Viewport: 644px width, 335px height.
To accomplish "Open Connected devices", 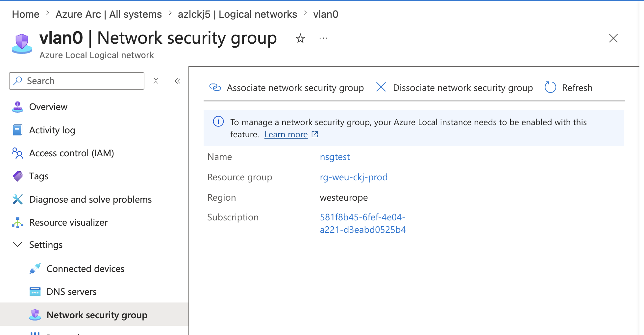I will pos(86,269).
